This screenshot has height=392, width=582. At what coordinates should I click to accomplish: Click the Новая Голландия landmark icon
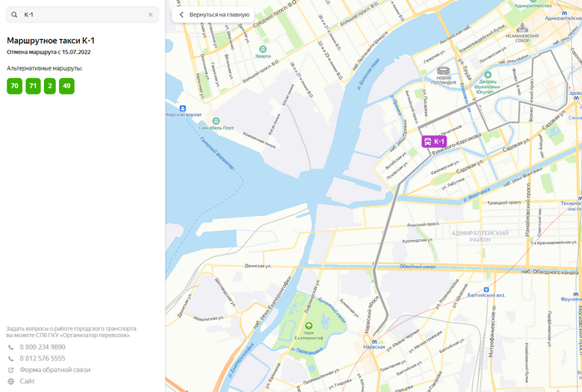pos(442,71)
